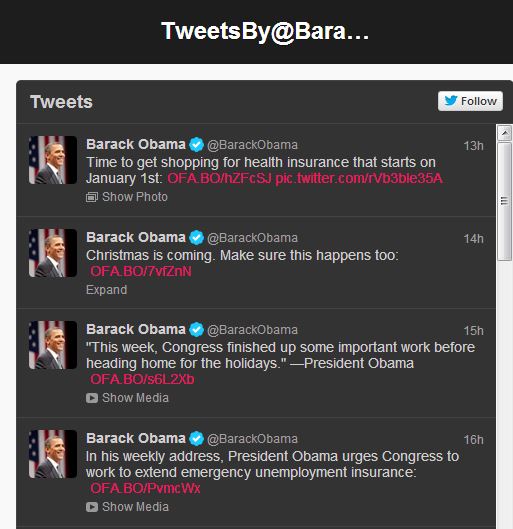Click play icon beside Show Media in 15h tweet

point(92,398)
